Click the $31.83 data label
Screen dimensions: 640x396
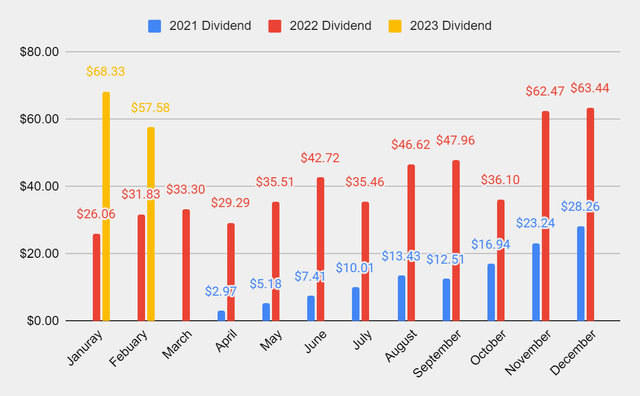click(141, 194)
